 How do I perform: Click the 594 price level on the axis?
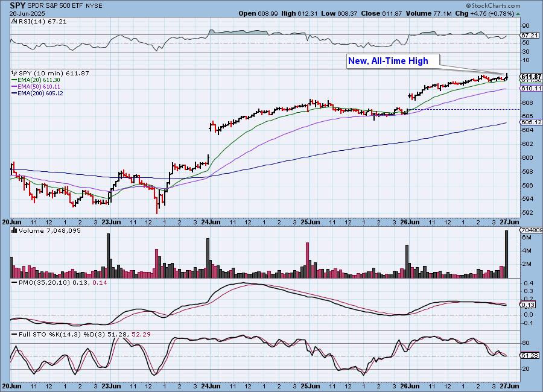pos(527,199)
